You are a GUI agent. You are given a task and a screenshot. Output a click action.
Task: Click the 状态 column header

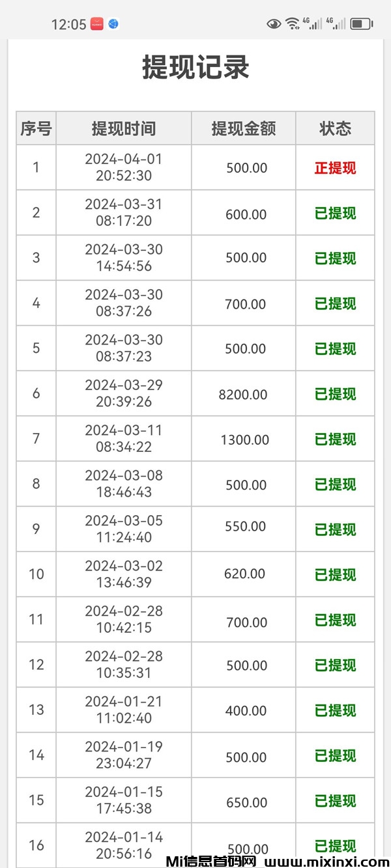[335, 128]
